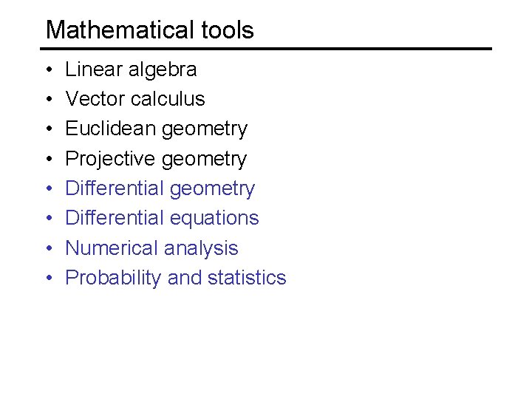Click the blue bullet before Differential equations

click(50, 218)
